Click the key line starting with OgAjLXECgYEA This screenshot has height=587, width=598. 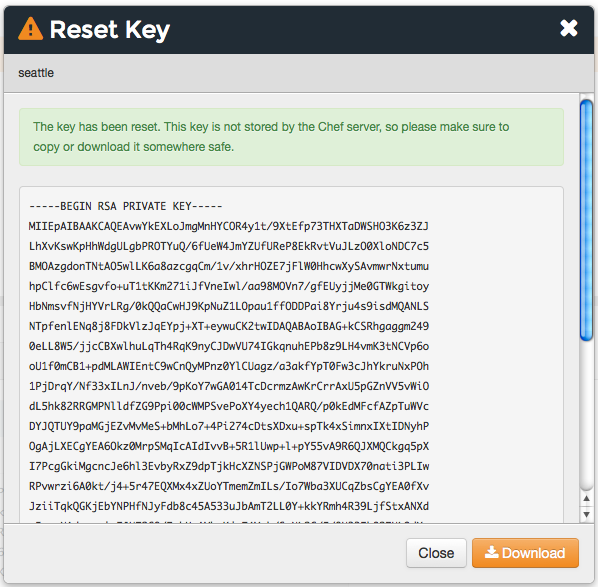tap(229, 446)
